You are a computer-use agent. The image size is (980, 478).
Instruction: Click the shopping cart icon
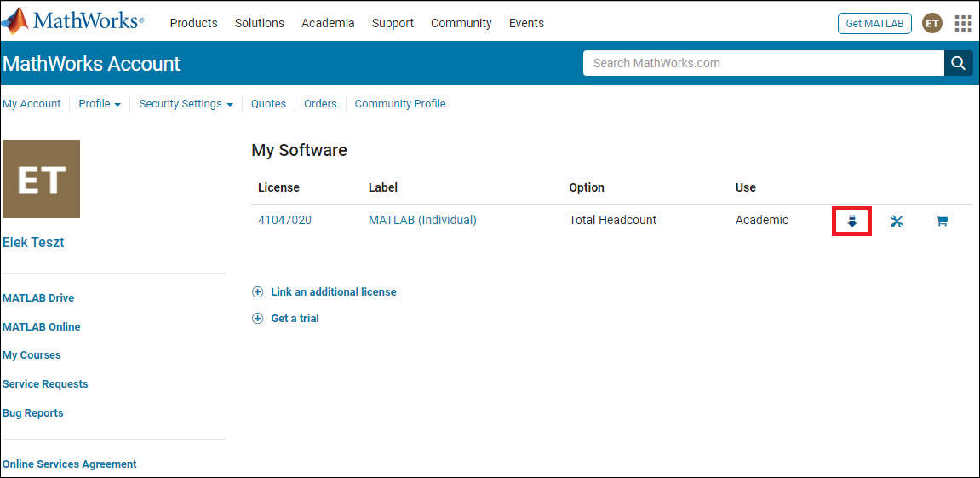[941, 222]
